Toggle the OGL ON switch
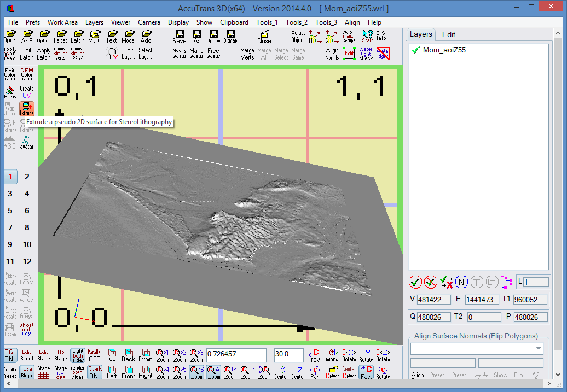The height and width of the screenshot is (392, 567). [x=10, y=355]
